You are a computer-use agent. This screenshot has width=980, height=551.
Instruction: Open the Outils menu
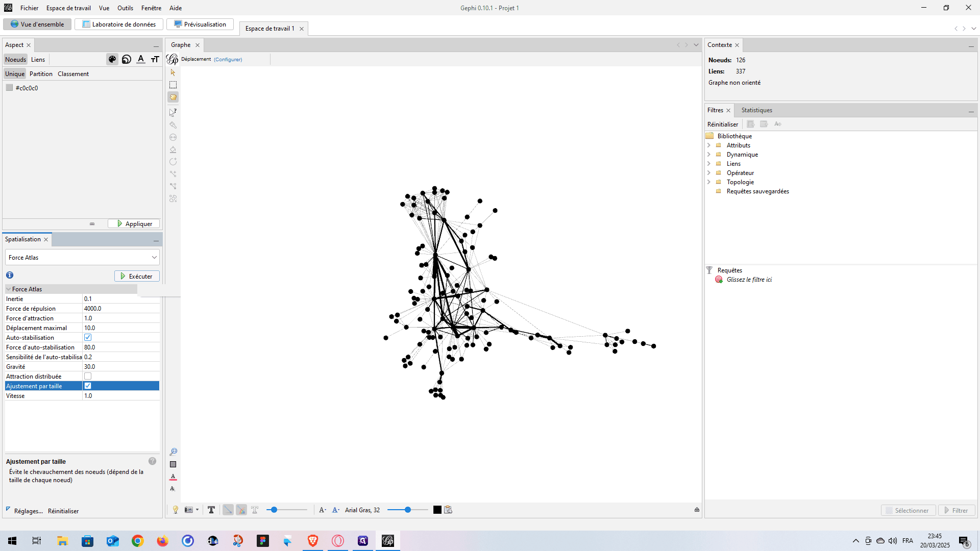tap(125, 8)
